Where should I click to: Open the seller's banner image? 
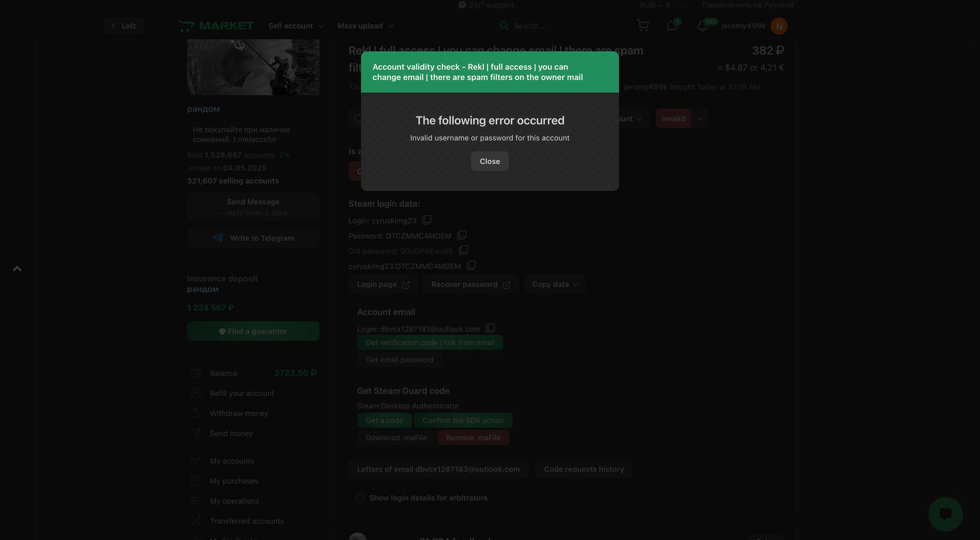tap(253, 67)
